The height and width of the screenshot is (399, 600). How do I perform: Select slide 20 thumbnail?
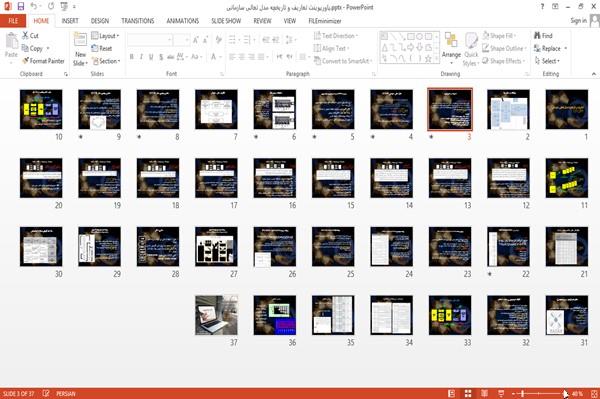click(41, 178)
